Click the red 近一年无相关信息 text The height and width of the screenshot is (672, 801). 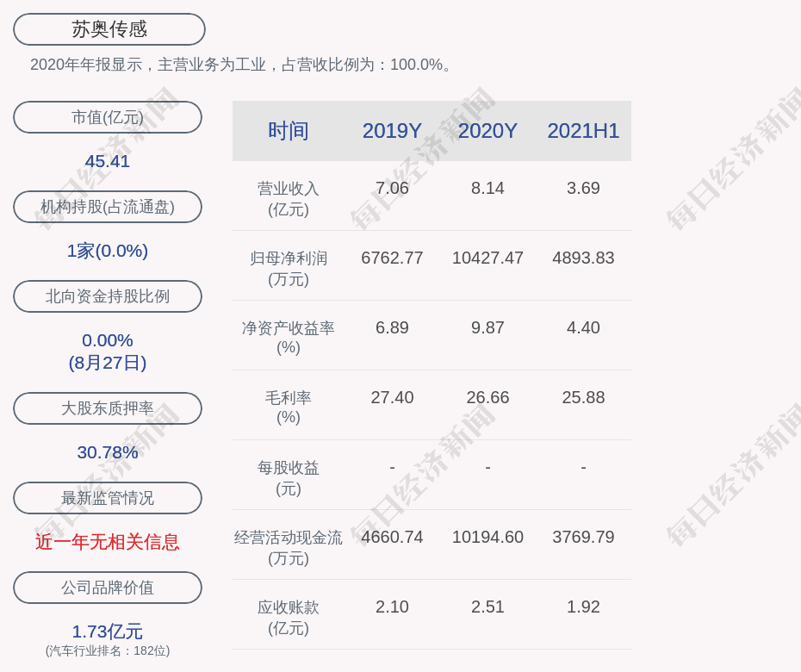coord(108,542)
